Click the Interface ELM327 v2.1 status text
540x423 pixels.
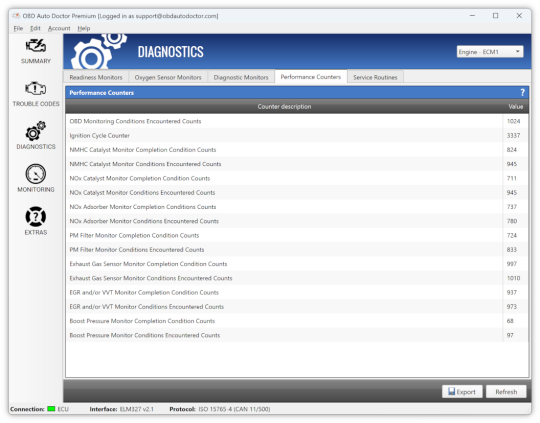pos(122,409)
